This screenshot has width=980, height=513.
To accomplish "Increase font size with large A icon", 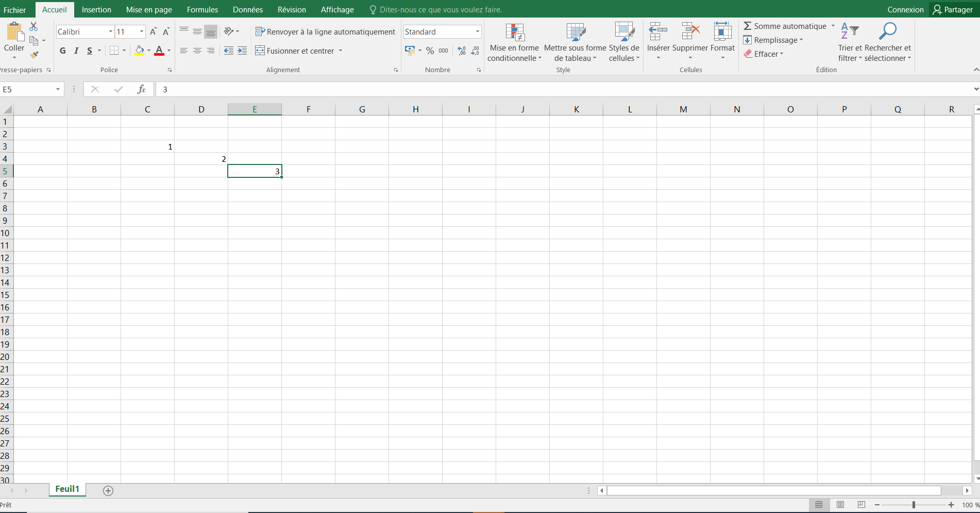I will pyautogui.click(x=153, y=32).
